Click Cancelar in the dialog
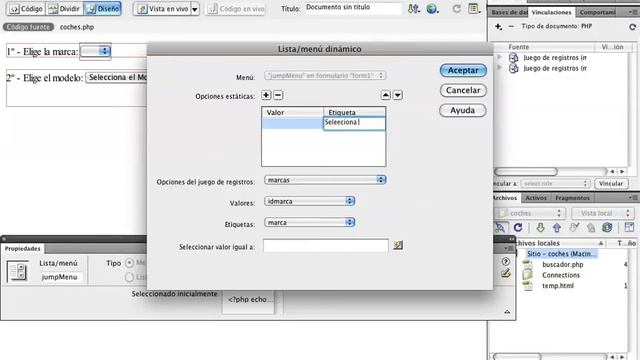 463,90
